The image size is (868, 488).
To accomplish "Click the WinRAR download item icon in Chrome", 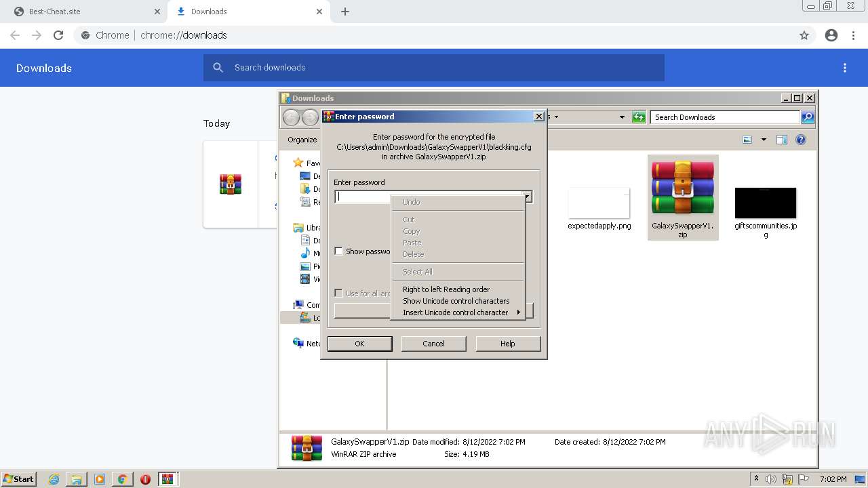I will [231, 184].
